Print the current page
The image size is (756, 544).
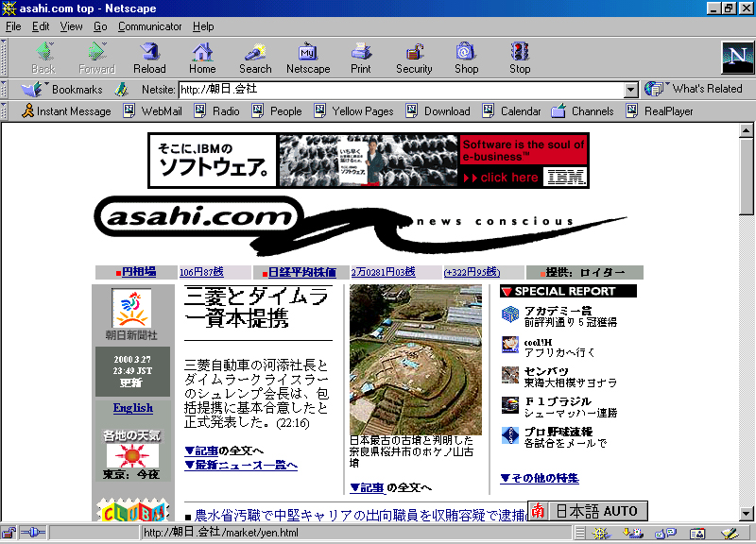click(x=361, y=56)
